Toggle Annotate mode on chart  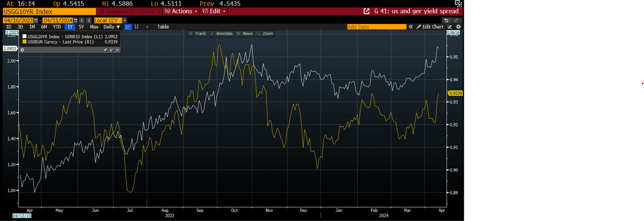(x=221, y=34)
